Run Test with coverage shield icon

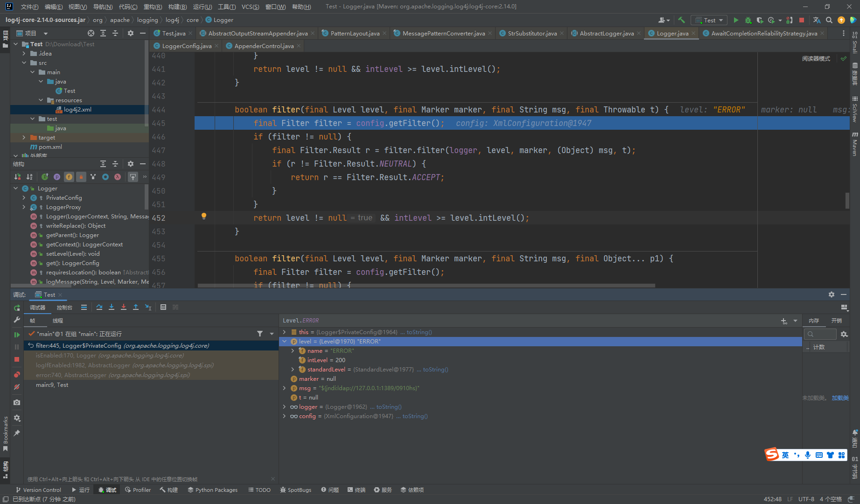(x=760, y=20)
